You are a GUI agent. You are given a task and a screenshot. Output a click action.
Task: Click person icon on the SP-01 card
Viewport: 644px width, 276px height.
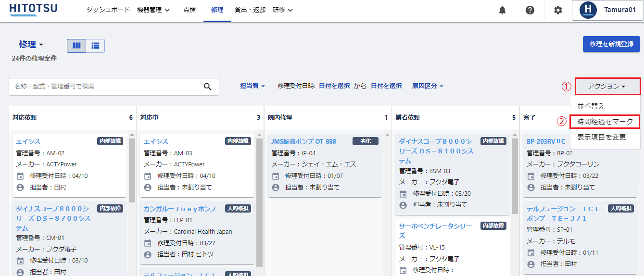coord(531,264)
